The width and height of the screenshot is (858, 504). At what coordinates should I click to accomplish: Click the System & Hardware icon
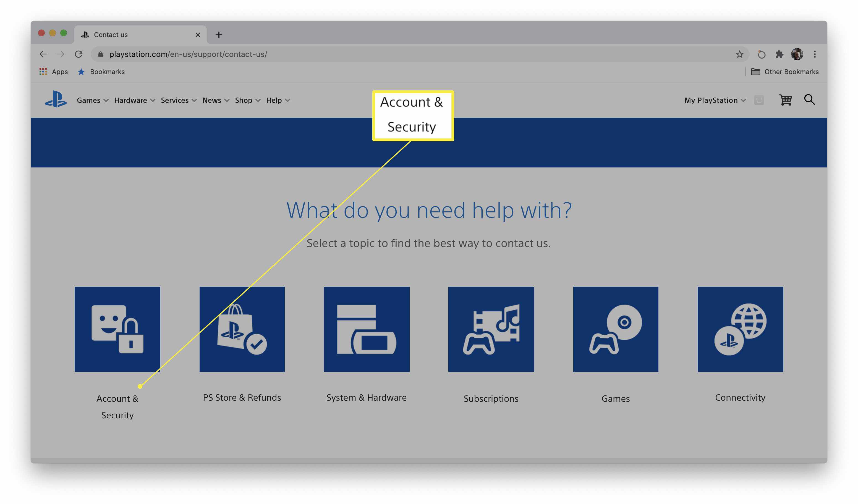click(367, 329)
